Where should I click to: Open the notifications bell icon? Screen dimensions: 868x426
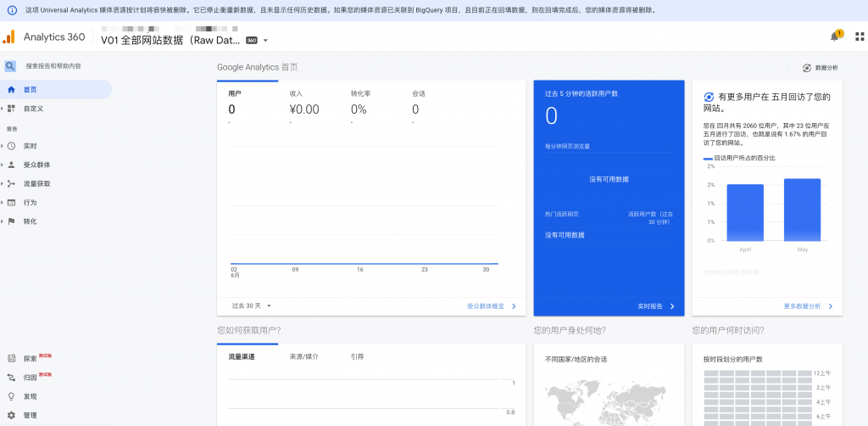tap(834, 36)
